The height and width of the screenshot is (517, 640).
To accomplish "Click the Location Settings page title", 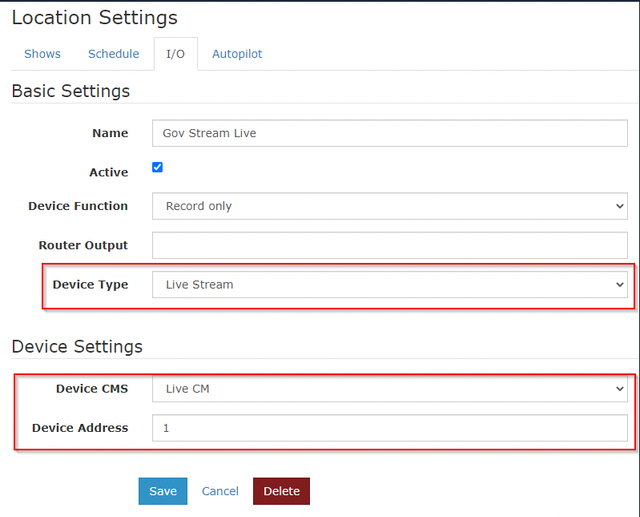I will point(95,18).
